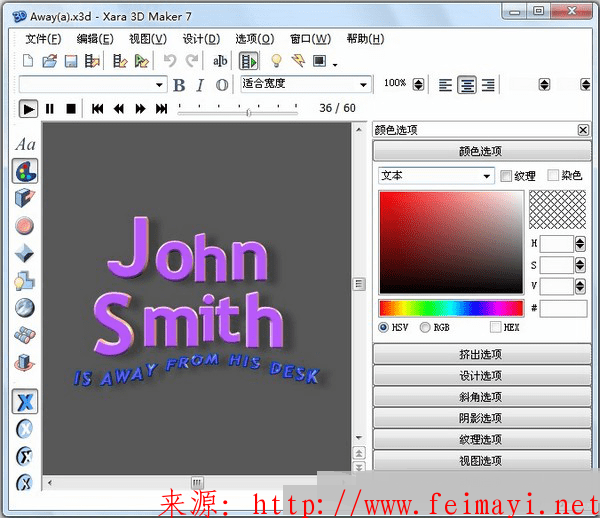Open 文件(F) menu
The image size is (600, 518).
coord(43,39)
